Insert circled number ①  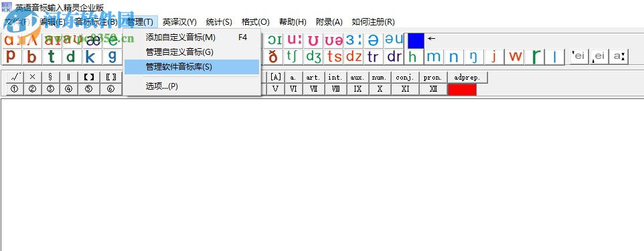click(x=14, y=89)
